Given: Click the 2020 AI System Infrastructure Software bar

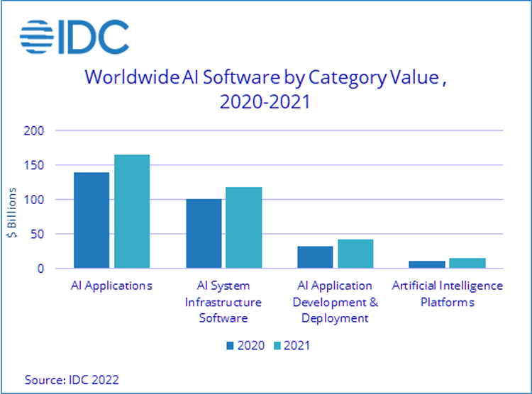Looking at the screenshot, I should 204,234.
